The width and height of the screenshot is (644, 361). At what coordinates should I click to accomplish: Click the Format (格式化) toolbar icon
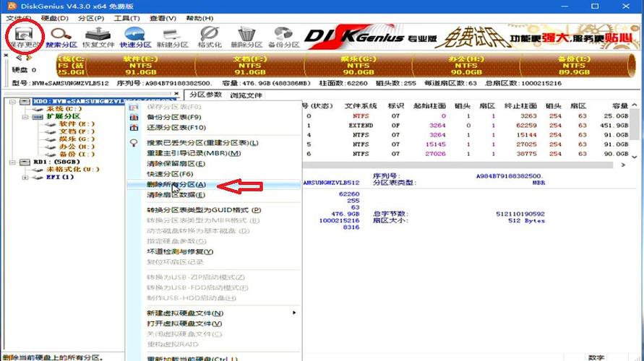click(210, 38)
